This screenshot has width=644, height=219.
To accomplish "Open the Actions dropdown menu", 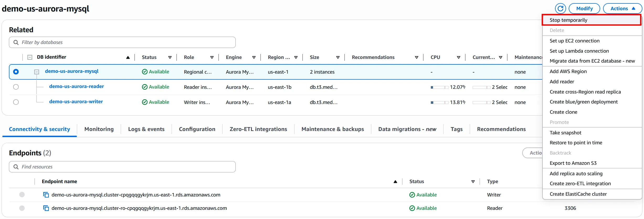I will [622, 9].
